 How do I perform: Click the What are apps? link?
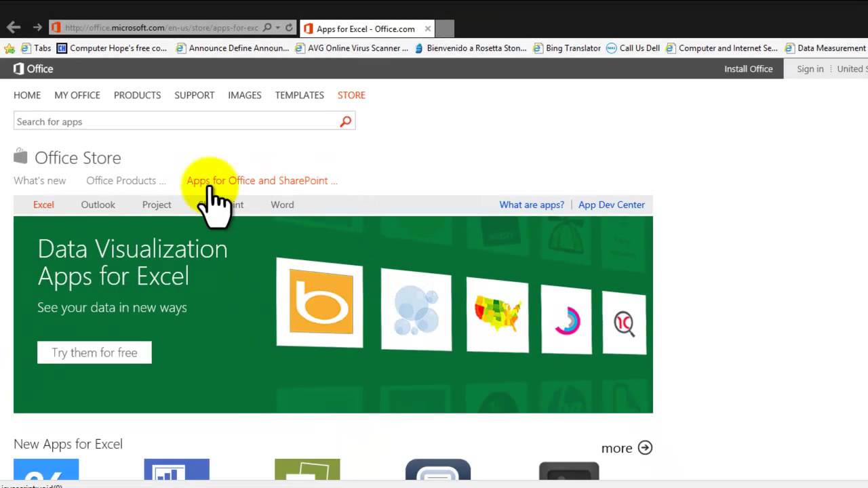532,205
